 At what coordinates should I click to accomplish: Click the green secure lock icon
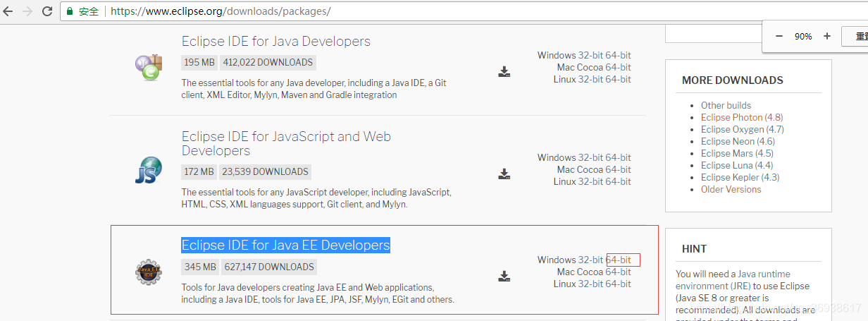coord(70,12)
